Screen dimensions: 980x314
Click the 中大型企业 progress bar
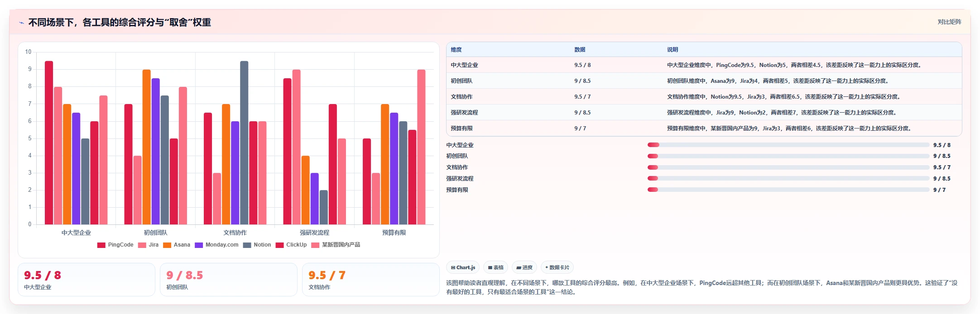click(788, 145)
